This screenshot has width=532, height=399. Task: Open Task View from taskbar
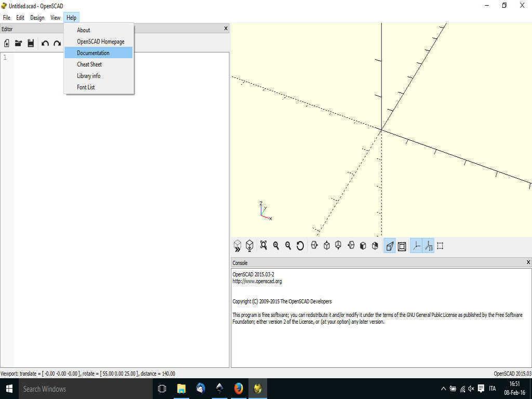point(162,389)
